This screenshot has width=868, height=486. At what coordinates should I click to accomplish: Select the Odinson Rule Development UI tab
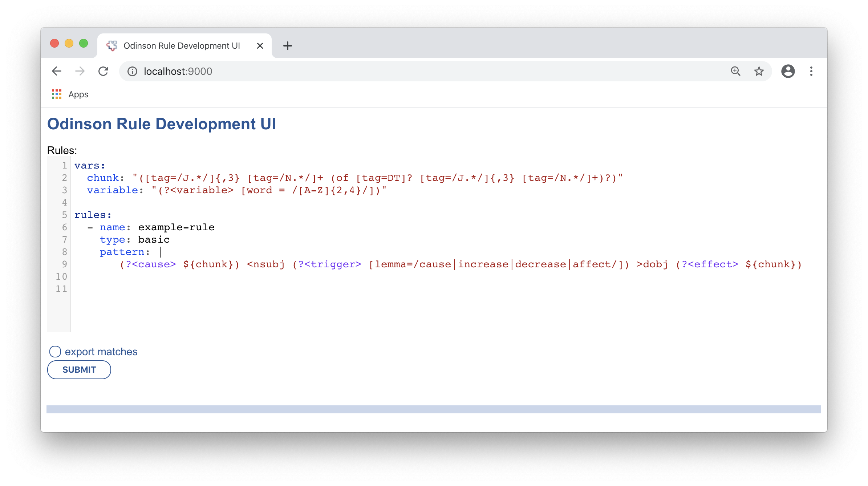[x=182, y=46]
